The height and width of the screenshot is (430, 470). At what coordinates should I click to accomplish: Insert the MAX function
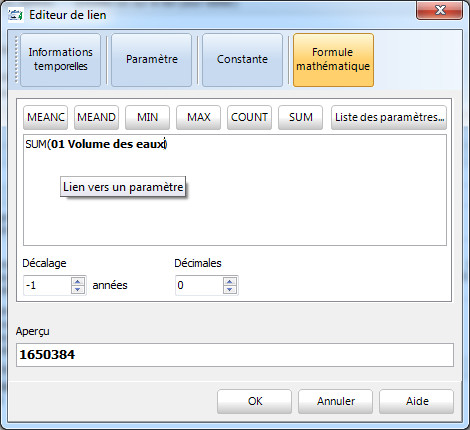pyautogui.click(x=198, y=117)
